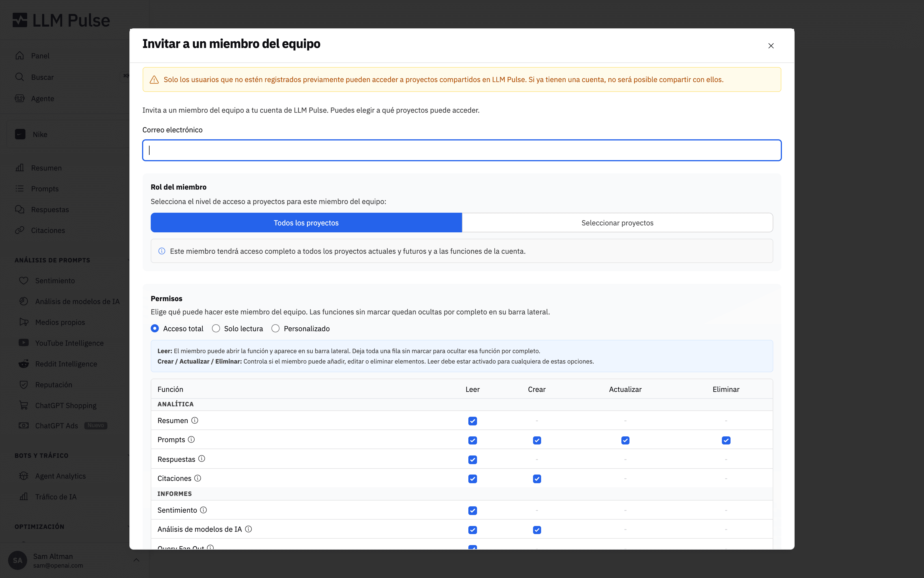924x578 pixels.
Task: Select the Personalizado radio option
Action: coord(275,328)
